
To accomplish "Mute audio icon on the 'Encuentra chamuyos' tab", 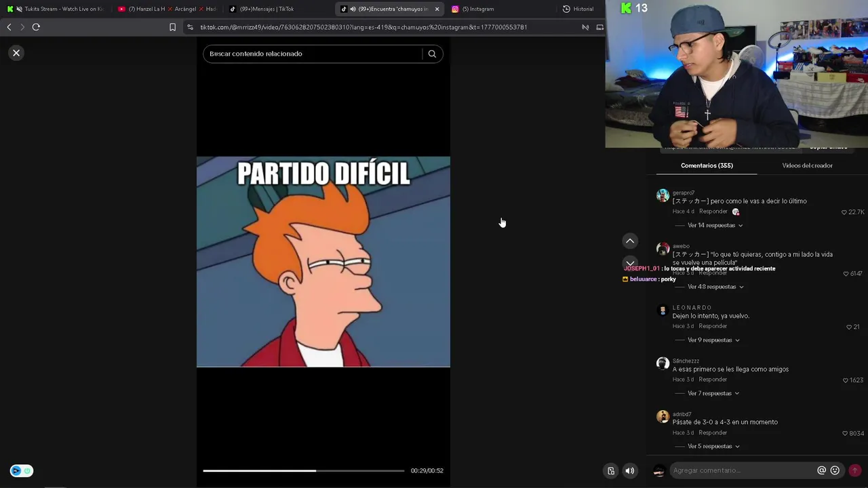I will pos(353,9).
